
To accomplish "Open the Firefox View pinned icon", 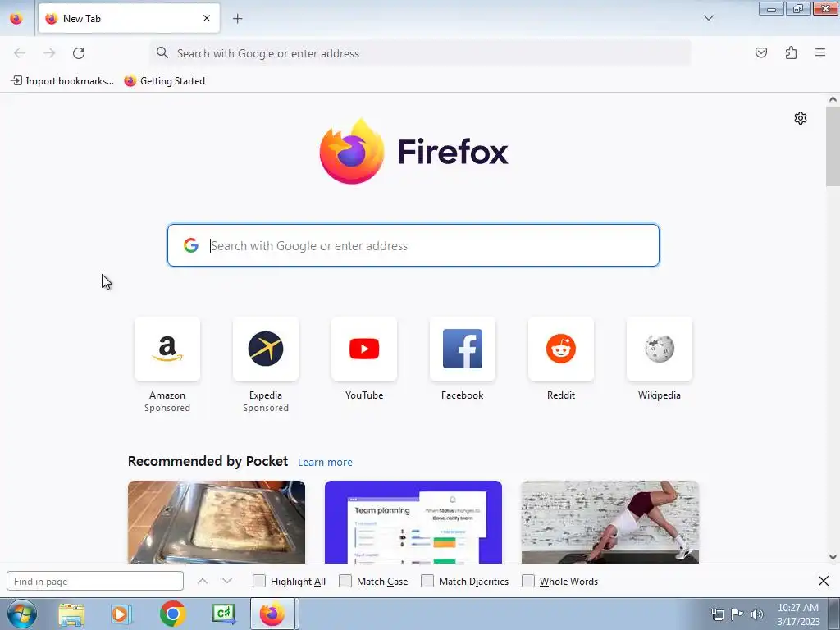I will point(16,18).
